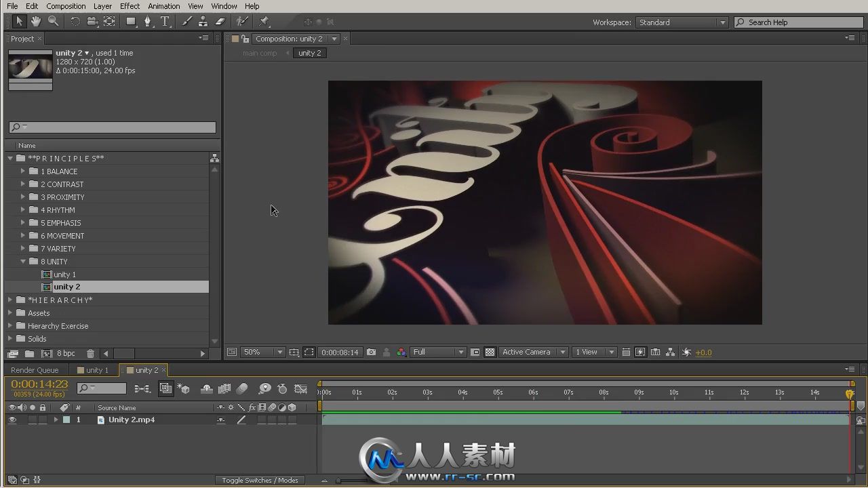Click Interpret Footage icon in Project panel

[x=13, y=353]
